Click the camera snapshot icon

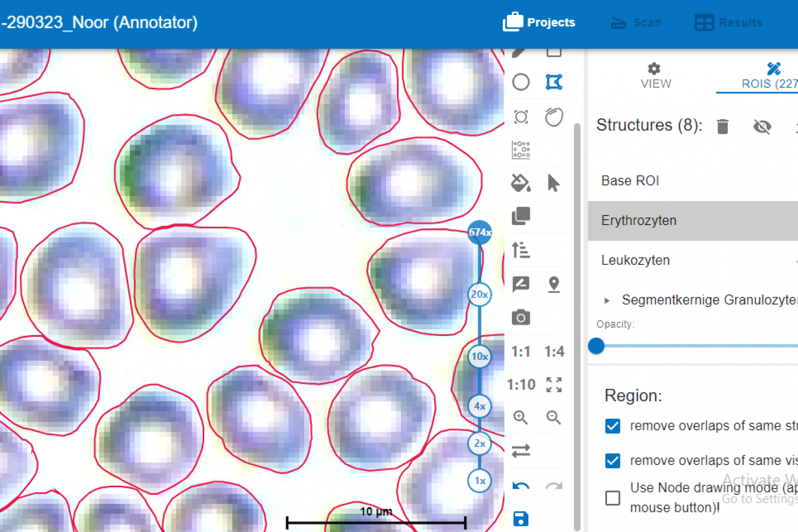click(521, 318)
